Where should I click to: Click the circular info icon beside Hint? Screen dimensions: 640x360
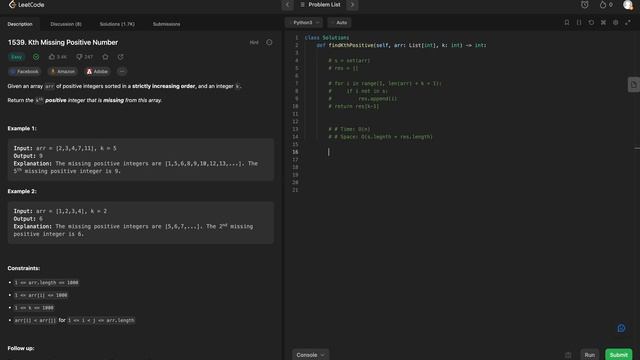pos(269,42)
